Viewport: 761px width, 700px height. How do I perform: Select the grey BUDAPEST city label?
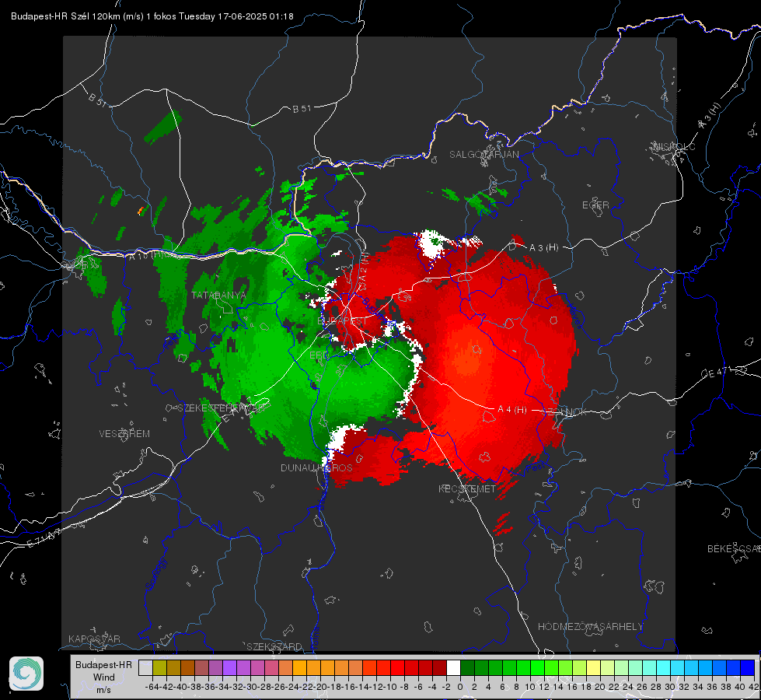pyautogui.click(x=342, y=321)
